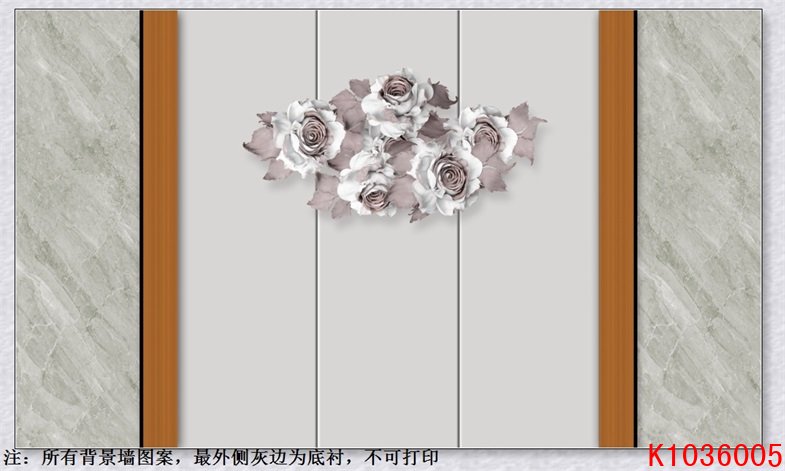Click the left orange wood strip
Screen dimensions: 785x471
(x=161, y=229)
